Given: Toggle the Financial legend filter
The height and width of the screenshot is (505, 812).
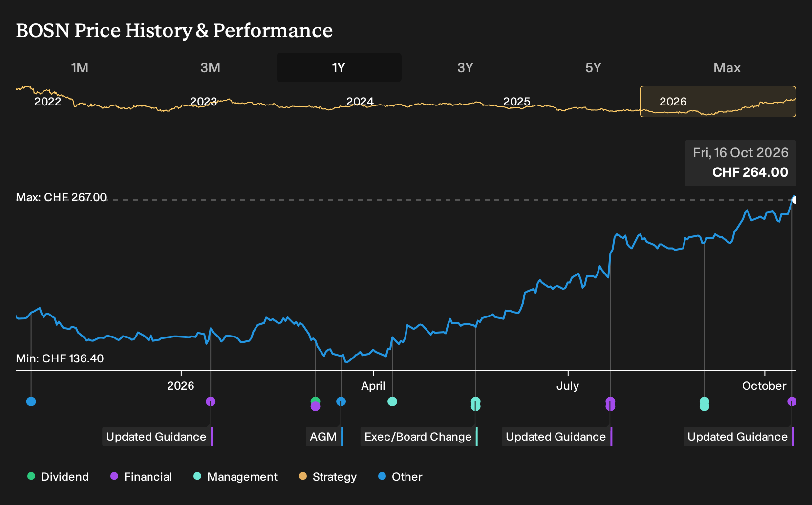Looking at the screenshot, I should 141,477.
